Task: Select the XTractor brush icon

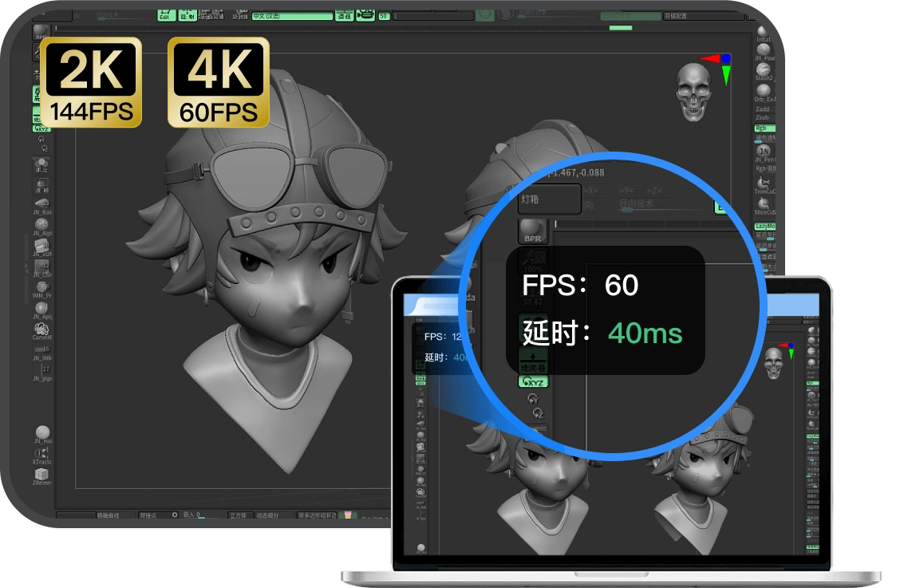Action: point(41,454)
